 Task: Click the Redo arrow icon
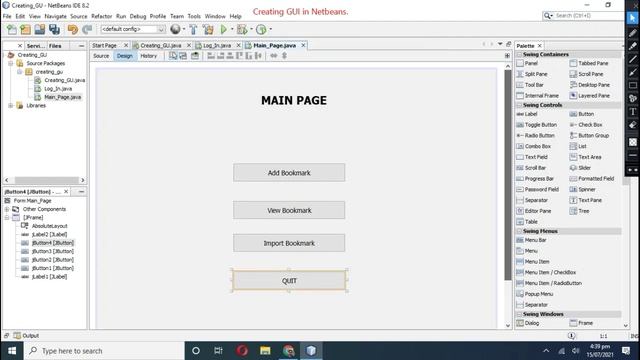87,29
